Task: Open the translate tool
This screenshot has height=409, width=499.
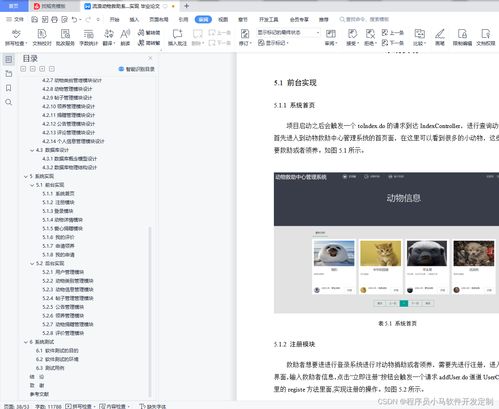Action: (x=109, y=37)
